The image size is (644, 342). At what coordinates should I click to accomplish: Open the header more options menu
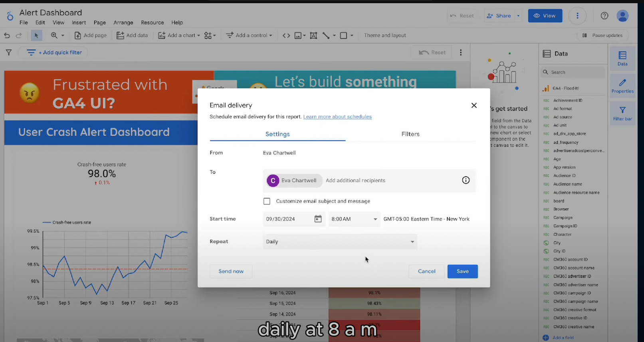coord(577,16)
